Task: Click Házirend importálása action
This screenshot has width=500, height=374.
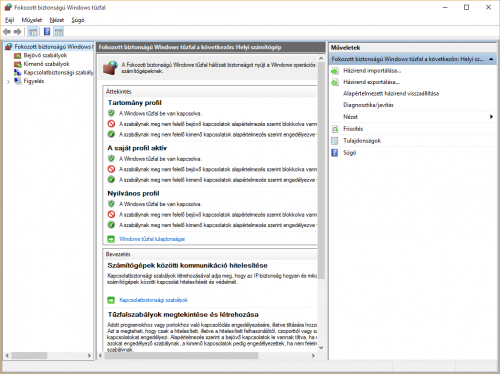Action: click(x=372, y=71)
